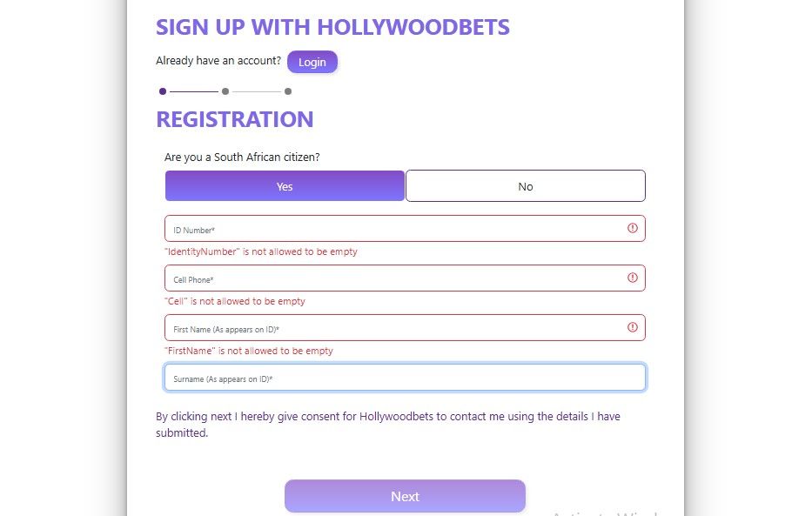Click into the Surname field
The image size is (812, 516).
(405, 378)
